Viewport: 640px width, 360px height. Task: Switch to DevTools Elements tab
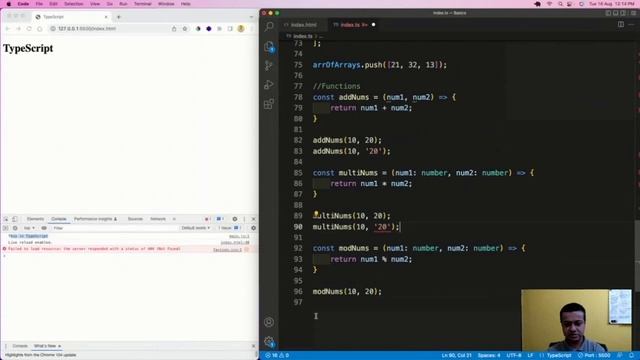36,219
